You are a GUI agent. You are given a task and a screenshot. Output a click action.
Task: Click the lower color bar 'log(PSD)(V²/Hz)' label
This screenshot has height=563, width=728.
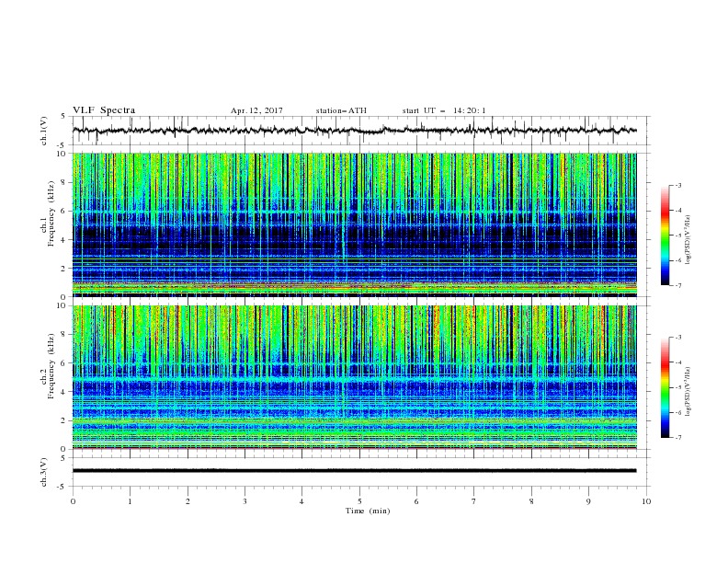click(688, 392)
